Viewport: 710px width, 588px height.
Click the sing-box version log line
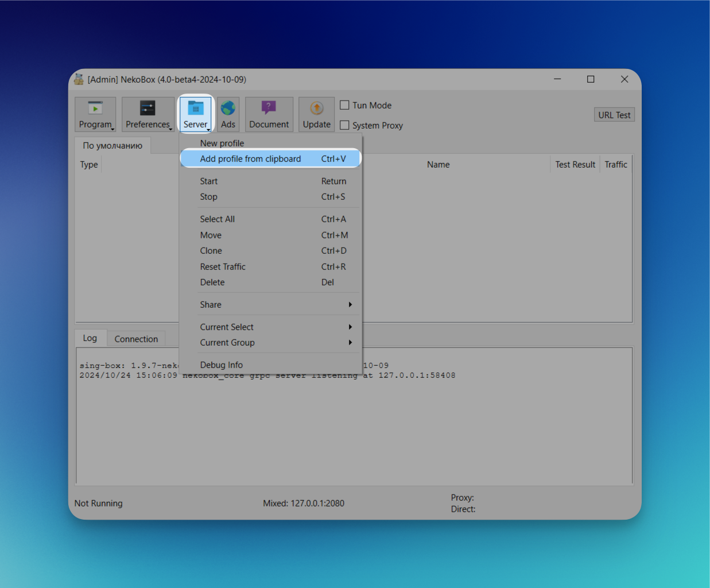coord(234,366)
